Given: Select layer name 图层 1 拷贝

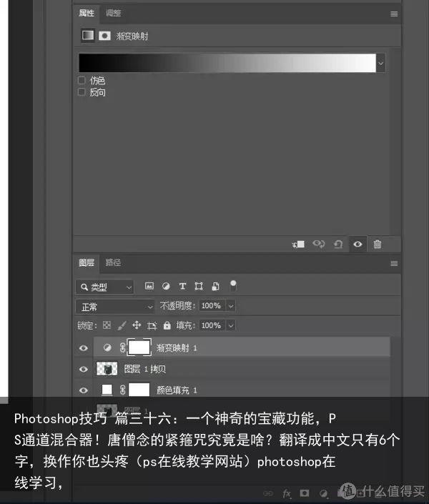Looking at the screenshot, I should (145, 369).
